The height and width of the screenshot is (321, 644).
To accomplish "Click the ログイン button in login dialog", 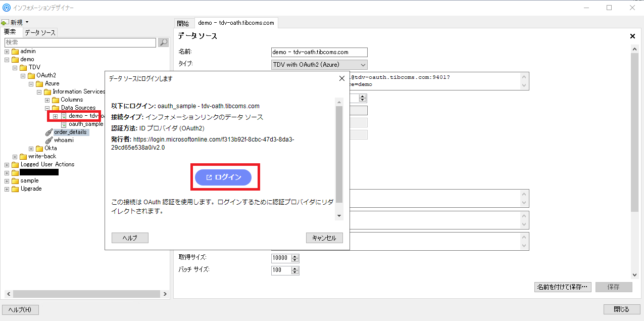I will (223, 177).
